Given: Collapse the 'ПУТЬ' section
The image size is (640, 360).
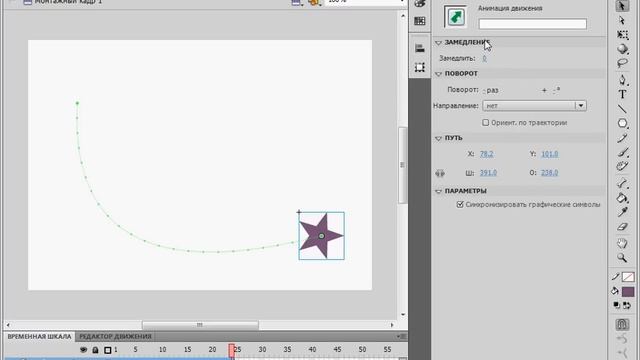Looking at the screenshot, I should tap(438, 138).
